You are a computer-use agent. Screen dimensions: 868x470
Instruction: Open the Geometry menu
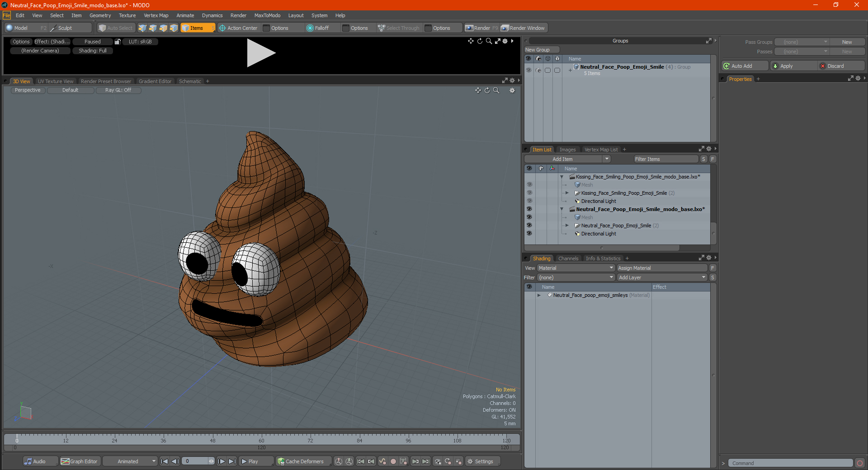click(x=100, y=15)
